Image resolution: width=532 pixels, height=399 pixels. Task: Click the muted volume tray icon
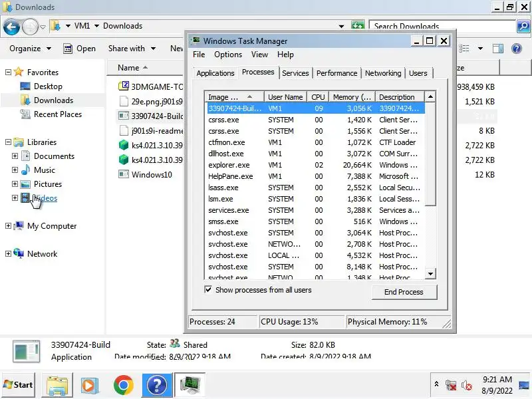(x=467, y=385)
